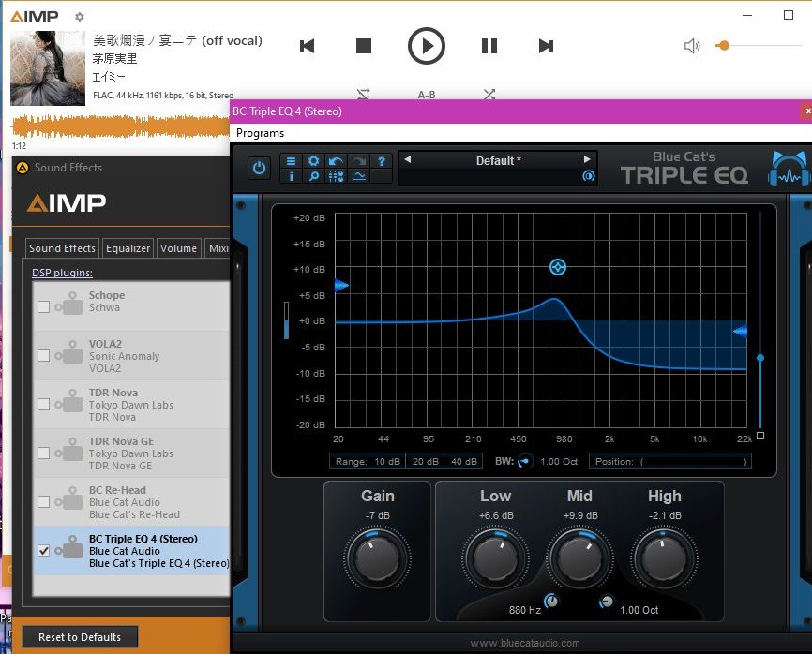Switch to the Mixing tab
The image size is (812, 654).
point(218,248)
